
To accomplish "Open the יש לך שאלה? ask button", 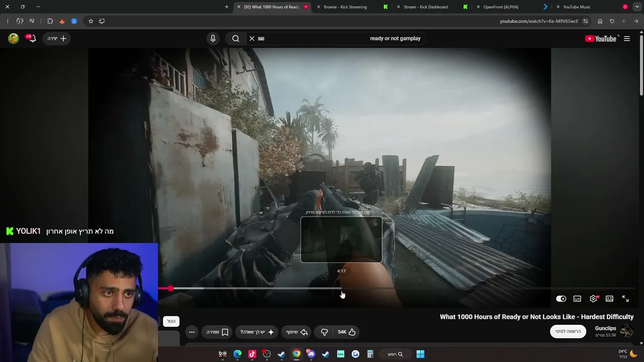I will (x=257, y=332).
